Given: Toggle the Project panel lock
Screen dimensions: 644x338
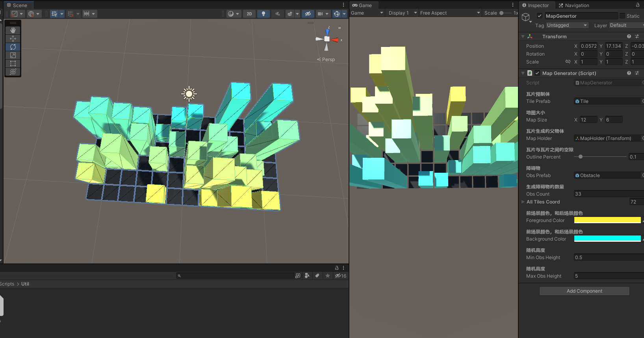Looking at the screenshot, I should click(337, 267).
